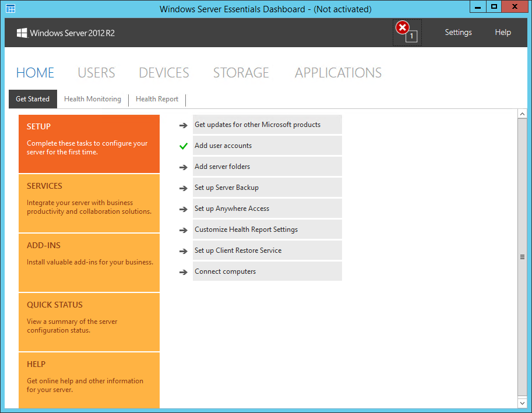Open the Health Monitoring tab
This screenshot has height=413, width=532.
93,99
